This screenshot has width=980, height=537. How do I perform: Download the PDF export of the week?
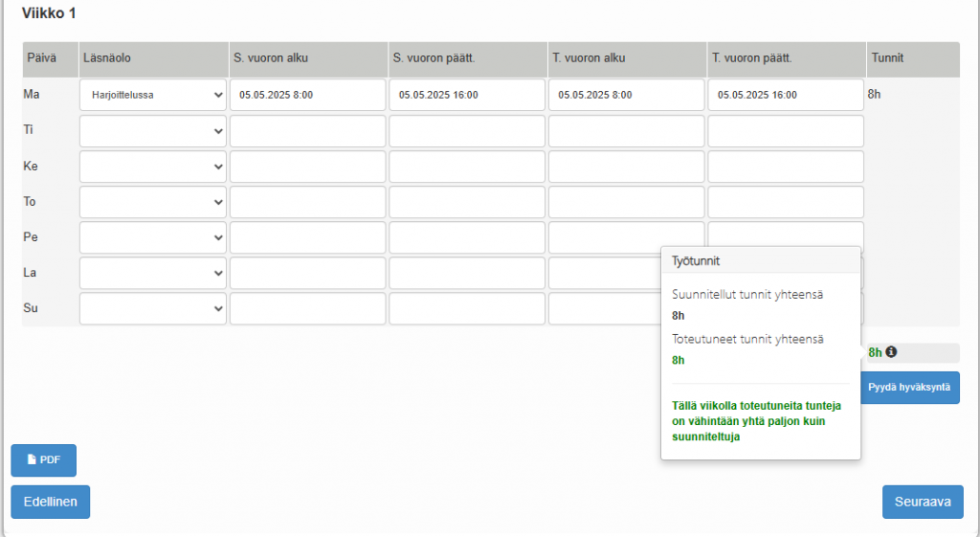[43, 460]
